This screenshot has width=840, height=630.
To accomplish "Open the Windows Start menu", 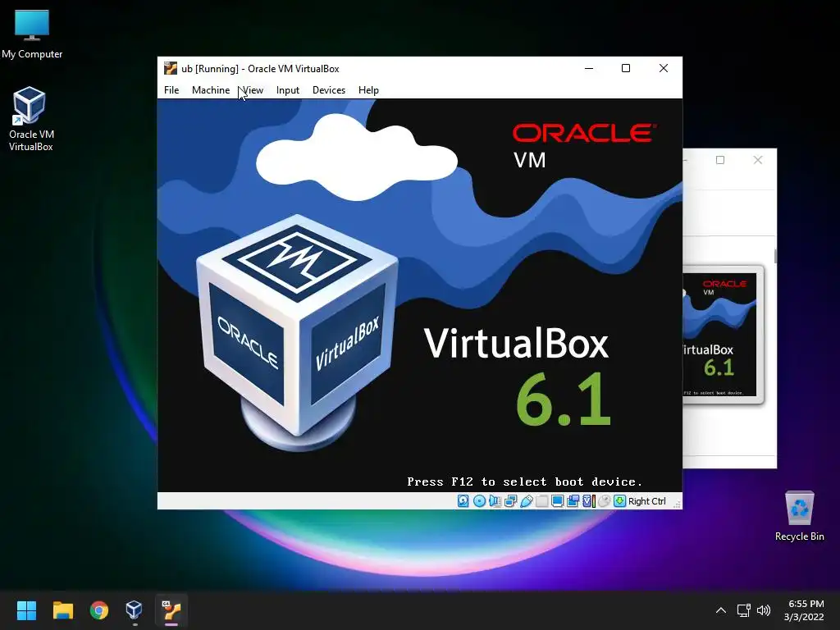I will pyautogui.click(x=26, y=610).
